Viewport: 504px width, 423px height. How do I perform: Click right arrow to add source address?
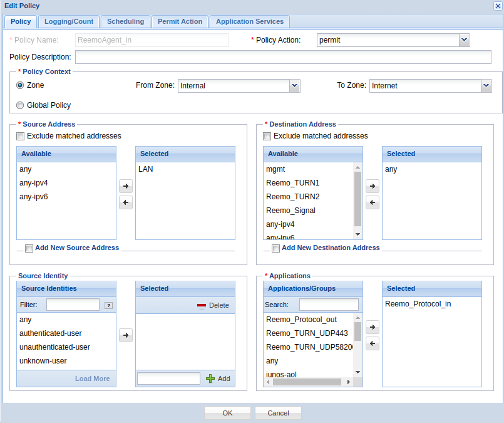click(126, 186)
